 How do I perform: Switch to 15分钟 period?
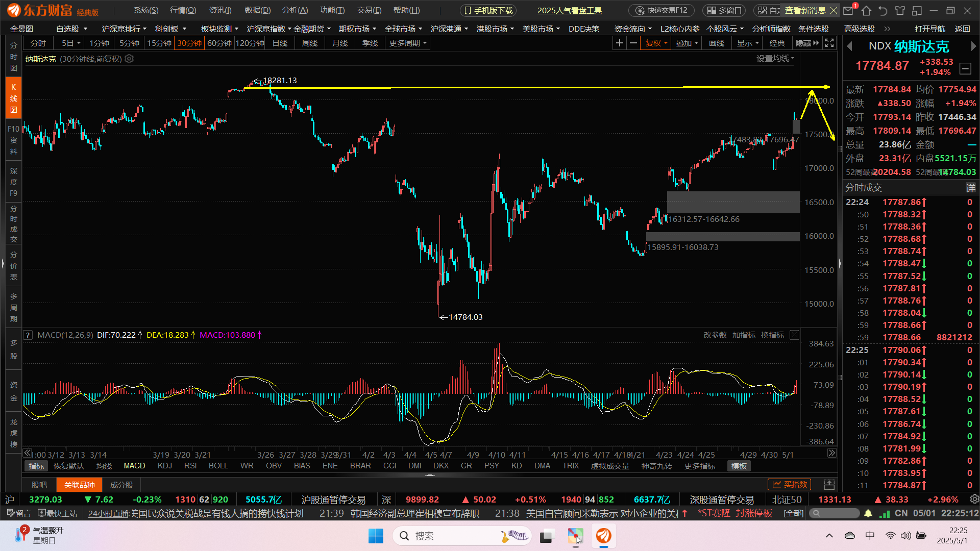(159, 43)
